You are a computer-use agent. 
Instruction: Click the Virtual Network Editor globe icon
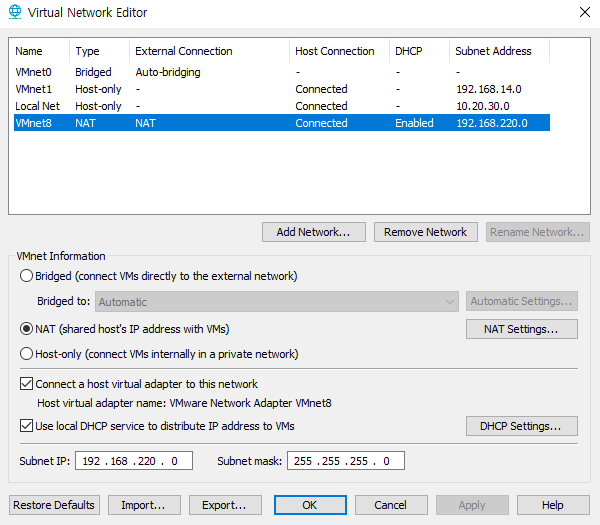tap(15, 12)
